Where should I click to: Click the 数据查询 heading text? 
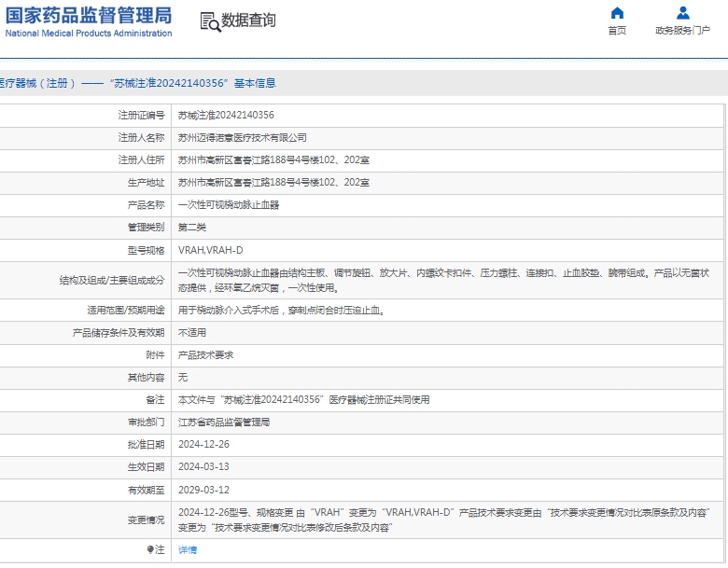pyautogui.click(x=248, y=21)
